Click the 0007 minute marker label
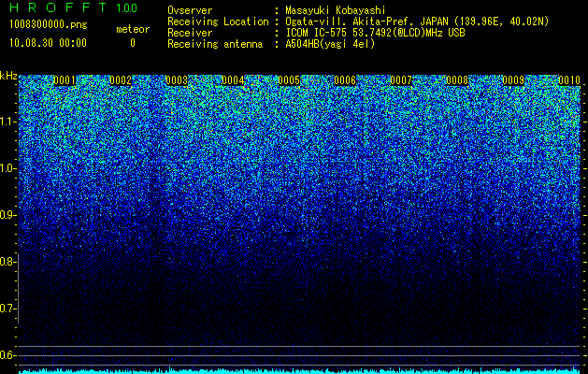Viewport: 588px width, 374px height. click(401, 80)
